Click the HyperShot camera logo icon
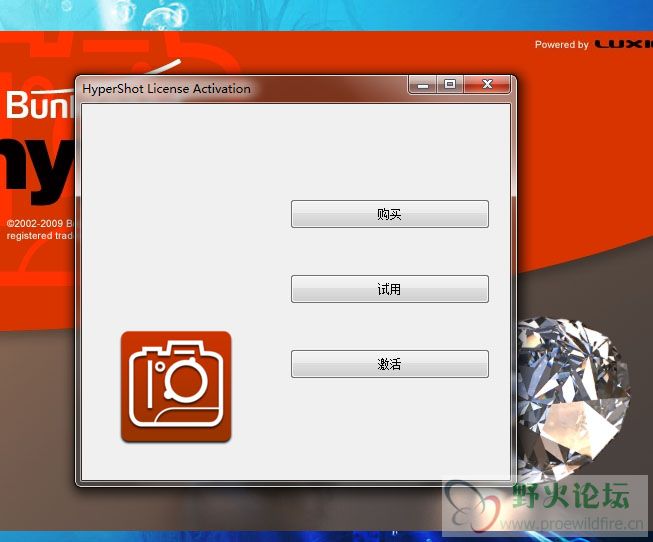 pos(176,386)
